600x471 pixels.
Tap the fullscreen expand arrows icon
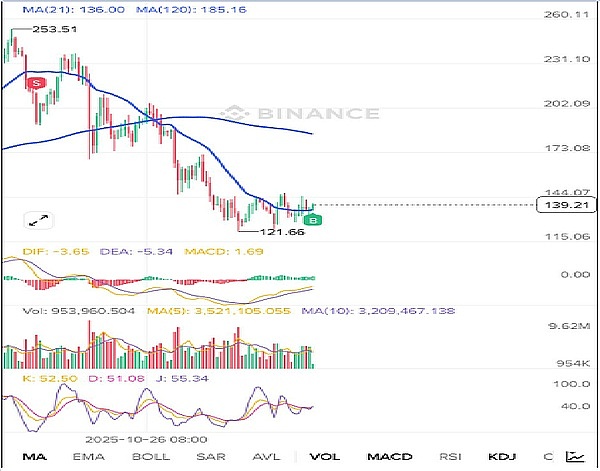pyautogui.click(x=39, y=219)
